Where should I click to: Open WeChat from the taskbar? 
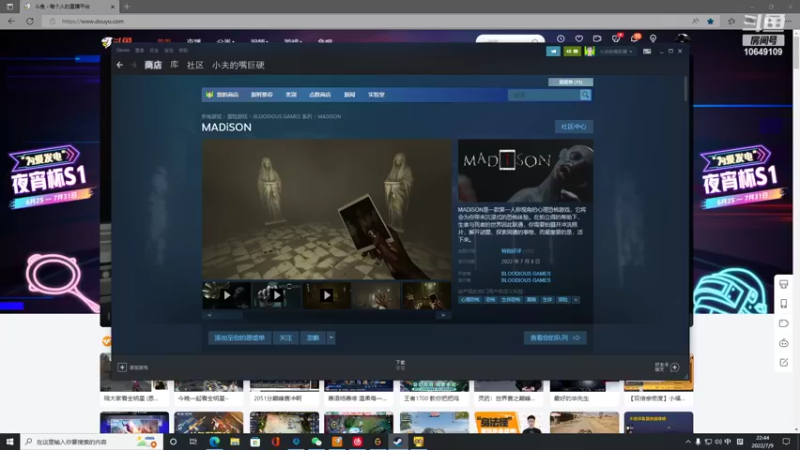click(x=316, y=441)
